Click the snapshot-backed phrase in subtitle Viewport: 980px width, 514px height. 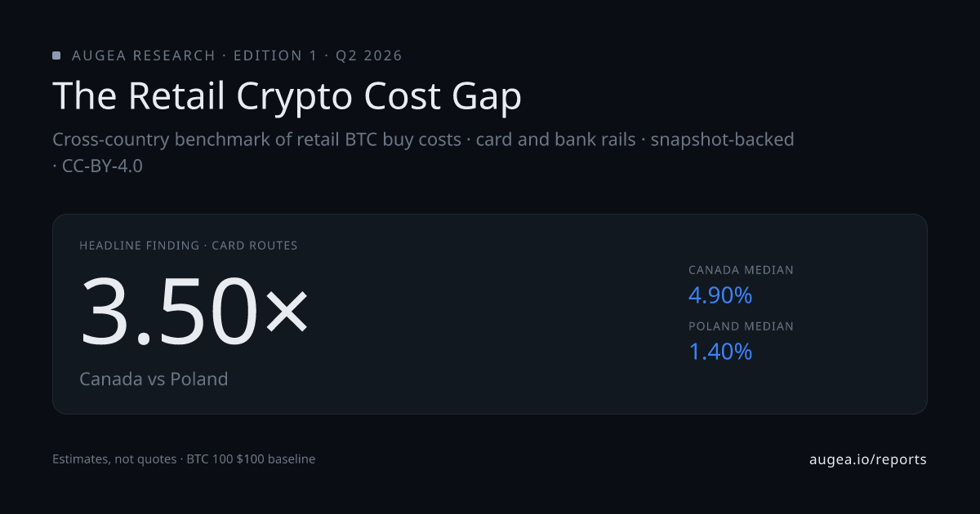pos(722,140)
